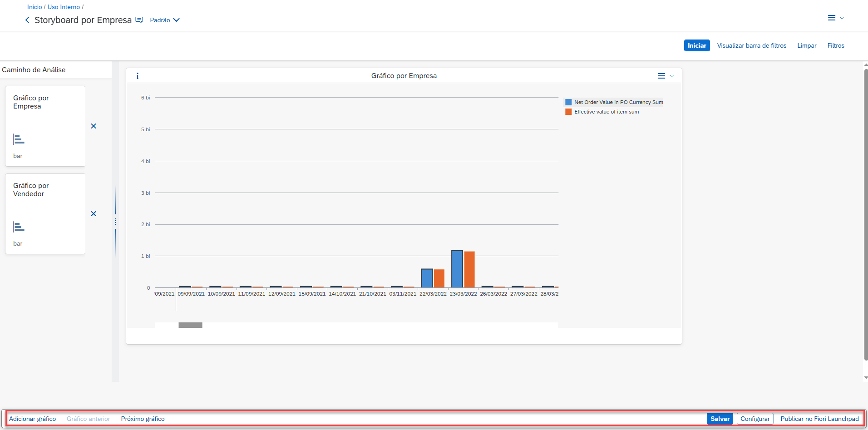Viewport: 868px width, 430px height.
Task: Click the chart's horizontal scroll thumb
Action: pyautogui.click(x=190, y=325)
